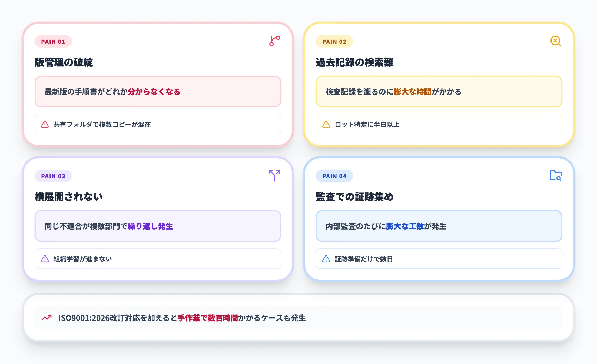
Task: Click the PAIN 04 badge
Action: click(334, 176)
